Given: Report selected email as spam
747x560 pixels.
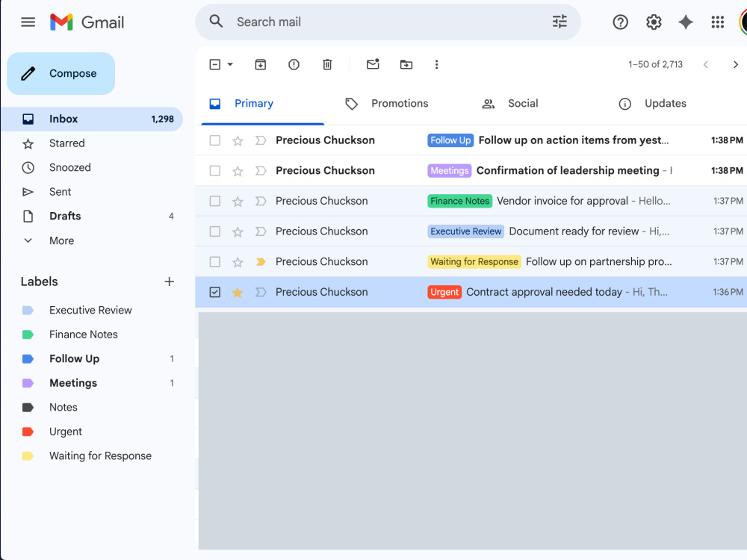Looking at the screenshot, I should 294,64.
